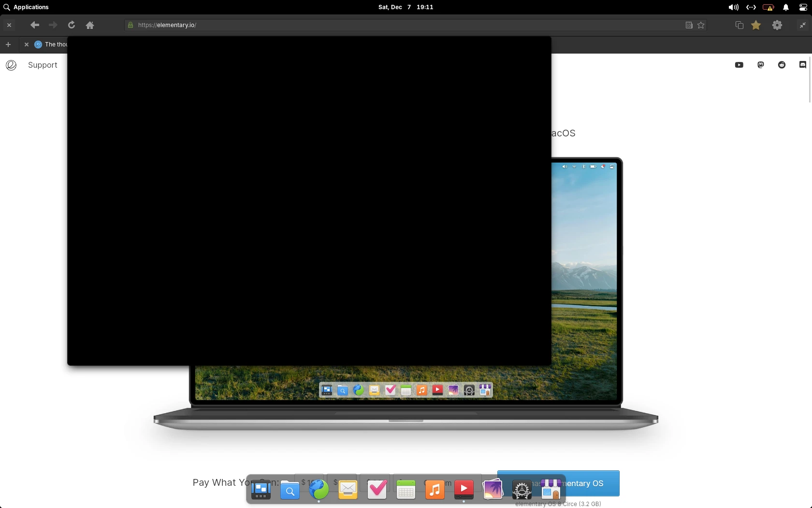Launch the red Videos icon in the dock
Viewport: 812px width, 508px height.
(464, 490)
